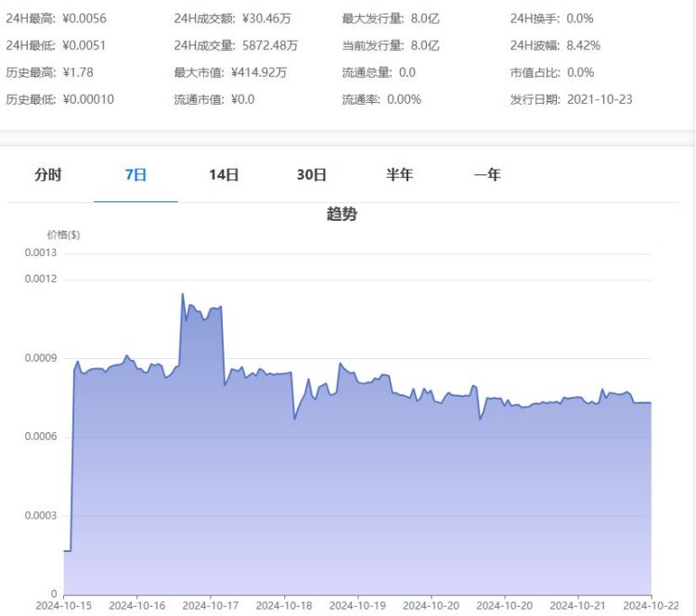Click the chart's highest peak near 0.0012
The image size is (696, 616).
tap(182, 294)
